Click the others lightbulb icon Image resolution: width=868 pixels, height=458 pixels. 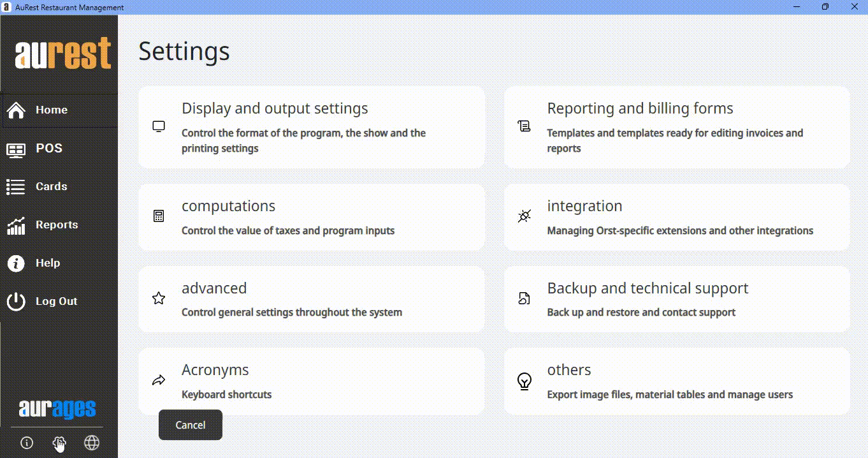[x=524, y=381]
